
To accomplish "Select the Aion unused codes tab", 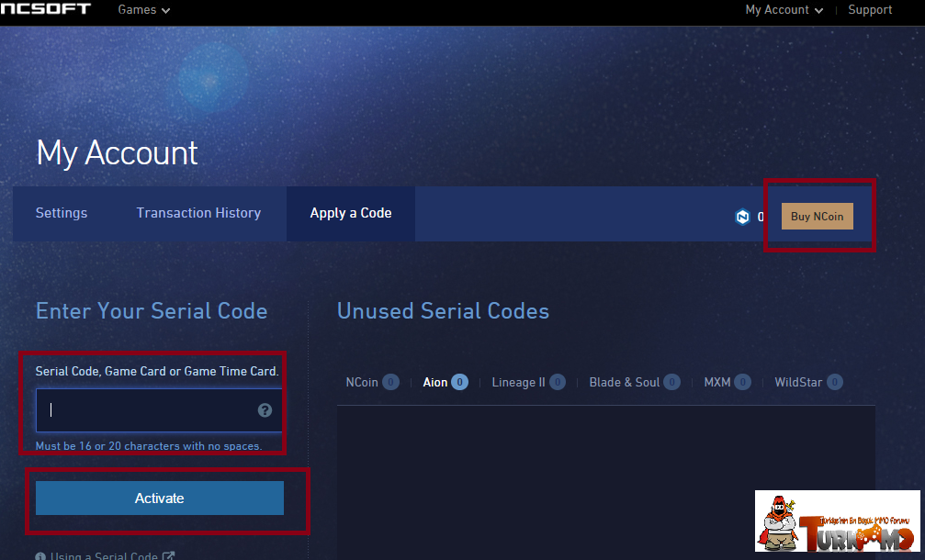I will pos(446,382).
